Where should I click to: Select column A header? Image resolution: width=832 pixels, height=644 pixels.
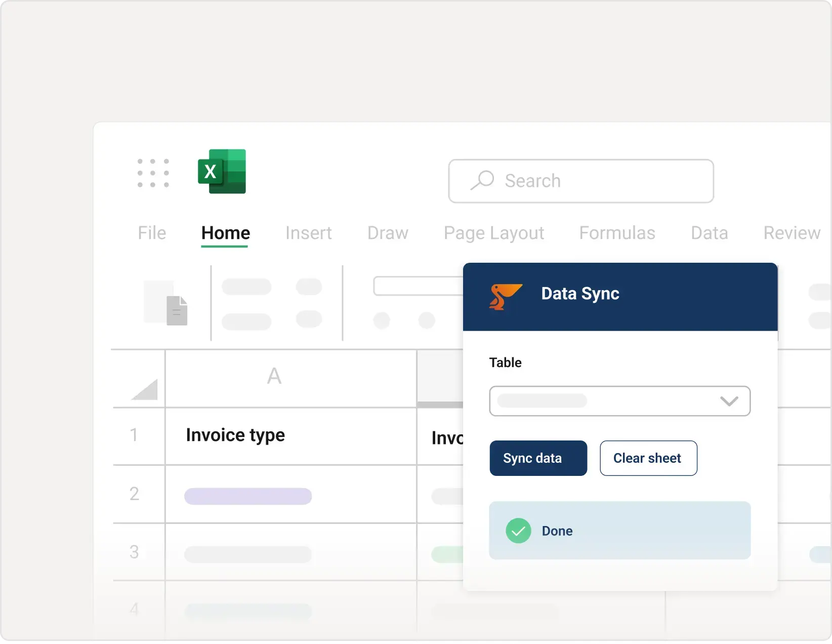(x=291, y=378)
